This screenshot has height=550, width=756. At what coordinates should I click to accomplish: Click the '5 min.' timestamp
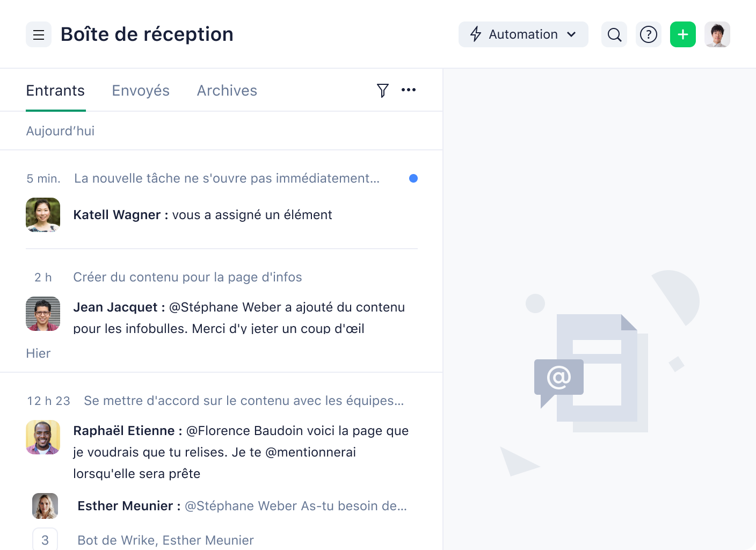point(43,178)
